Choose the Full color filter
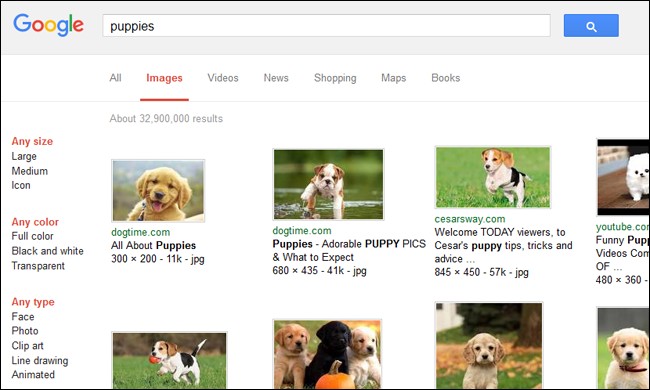The width and height of the screenshot is (650, 390). tap(32, 236)
